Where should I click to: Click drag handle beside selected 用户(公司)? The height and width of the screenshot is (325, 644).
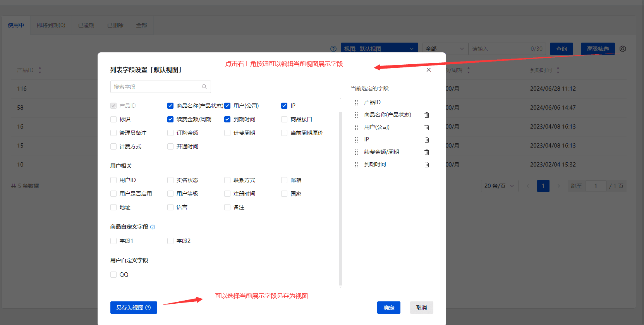click(357, 127)
